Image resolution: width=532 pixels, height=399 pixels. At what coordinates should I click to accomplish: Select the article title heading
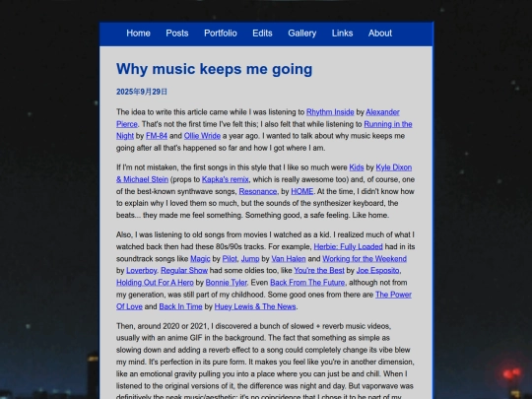tap(214, 69)
